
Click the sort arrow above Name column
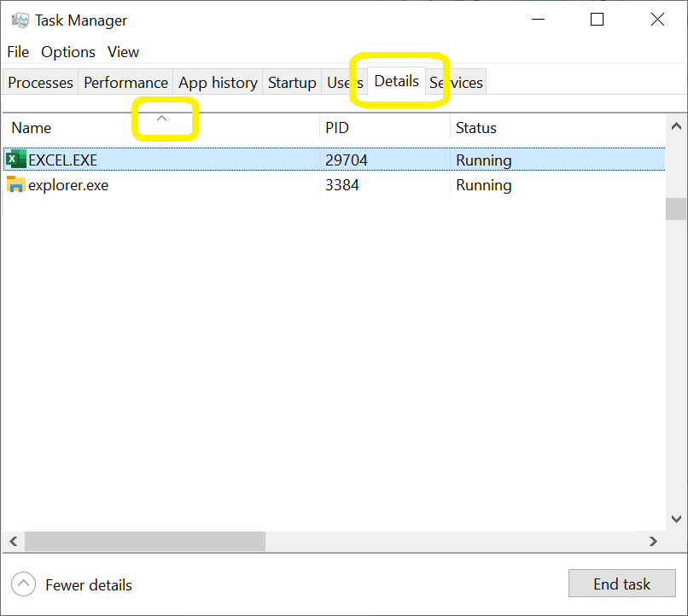click(x=161, y=118)
